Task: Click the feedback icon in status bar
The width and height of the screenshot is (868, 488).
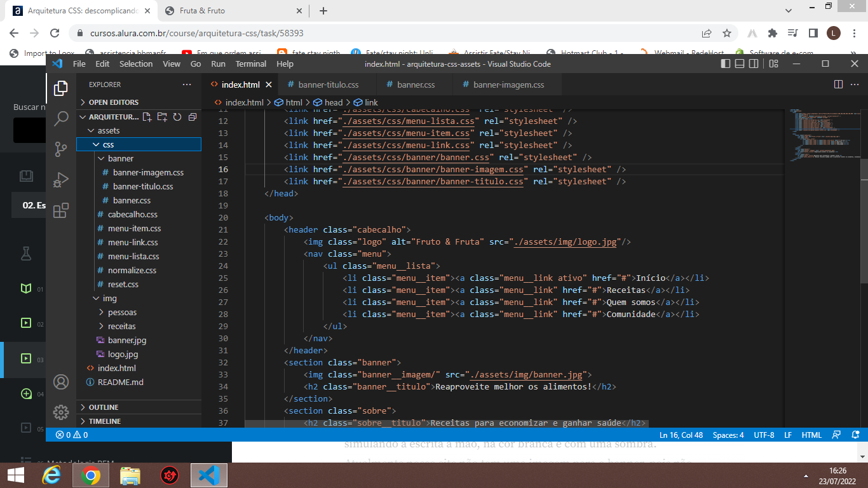Action: (x=837, y=435)
